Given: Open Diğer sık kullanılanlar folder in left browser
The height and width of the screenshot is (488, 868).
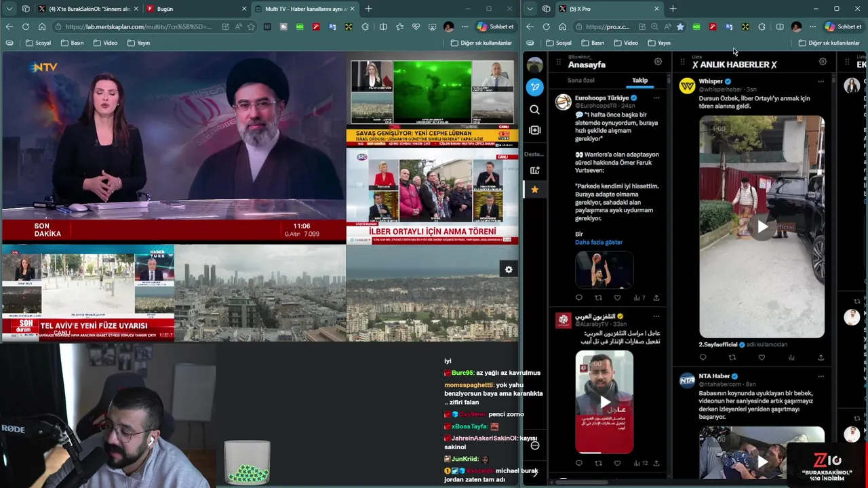Looking at the screenshot, I should [481, 43].
